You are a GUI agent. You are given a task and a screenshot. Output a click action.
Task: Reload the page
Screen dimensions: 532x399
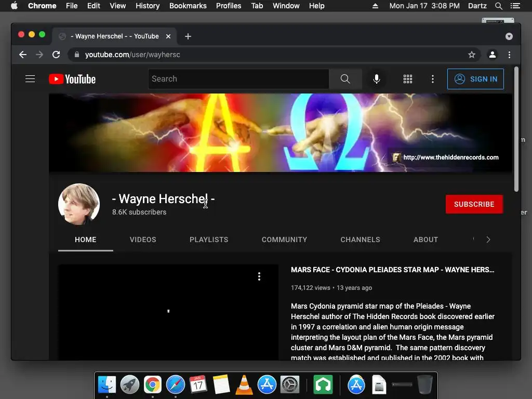[x=56, y=55]
